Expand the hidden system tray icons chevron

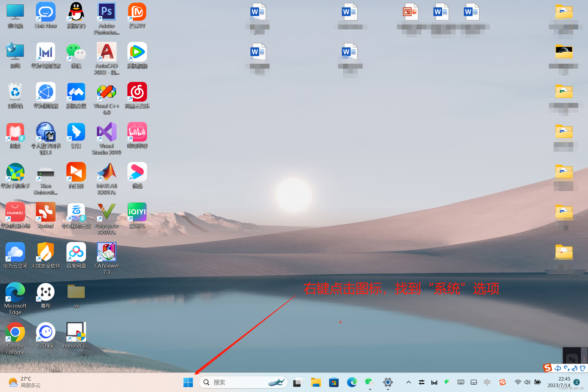point(409,382)
